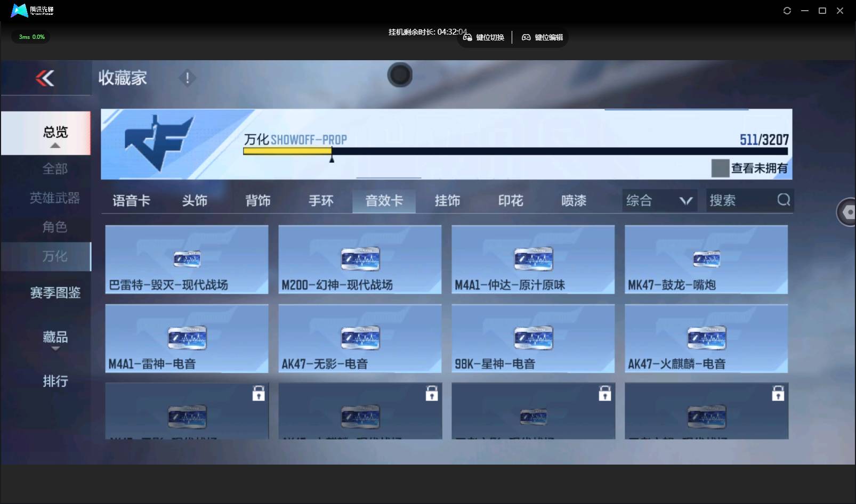Screen dimensions: 856x504
Task: Click the lock icon on the bottom-left card
Action: point(260,393)
